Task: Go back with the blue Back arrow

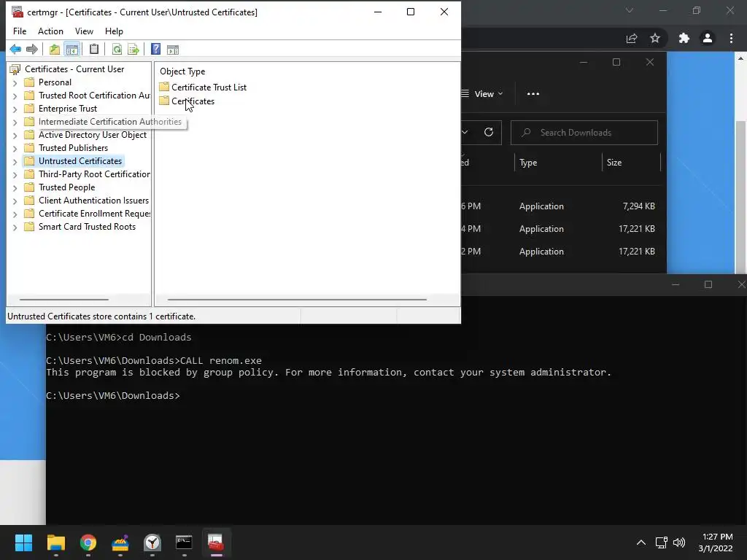Action: [15, 49]
